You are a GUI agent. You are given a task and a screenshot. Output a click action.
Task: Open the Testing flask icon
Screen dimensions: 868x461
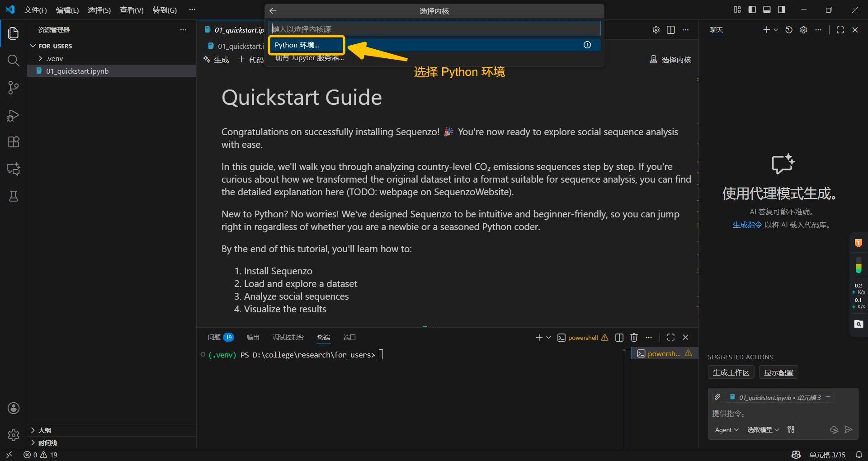(x=13, y=196)
